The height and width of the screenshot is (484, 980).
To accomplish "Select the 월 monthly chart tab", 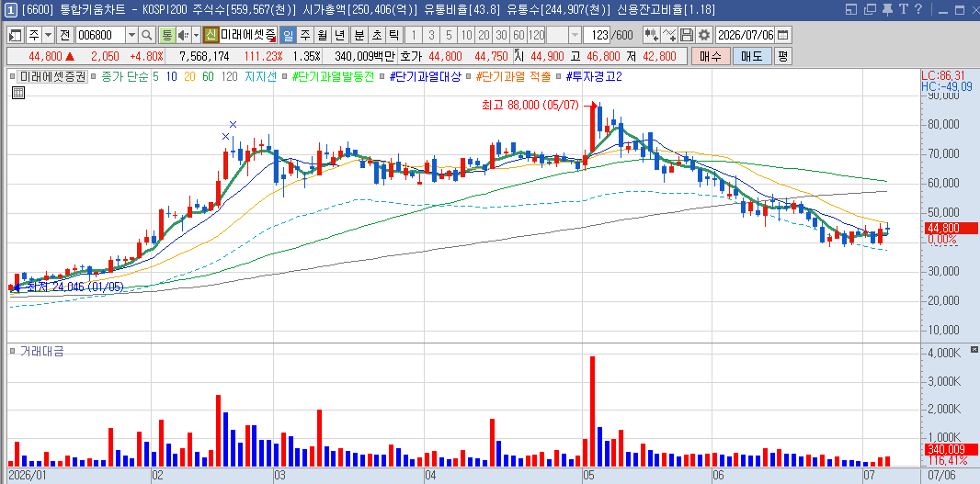I will [x=323, y=35].
